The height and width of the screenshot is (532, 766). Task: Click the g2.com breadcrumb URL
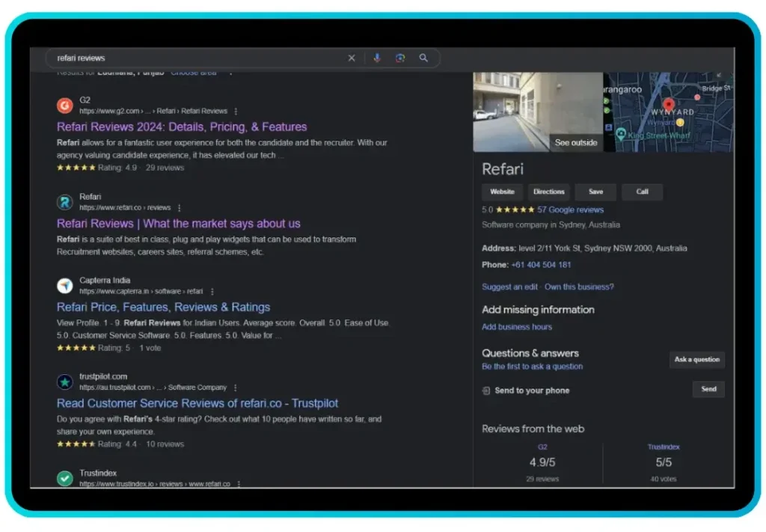pos(153,111)
